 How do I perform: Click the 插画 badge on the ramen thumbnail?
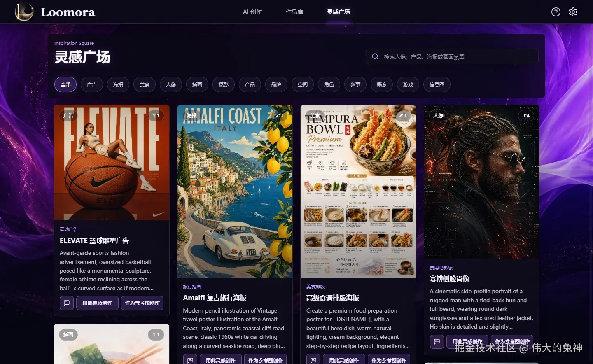(x=68, y=335)
